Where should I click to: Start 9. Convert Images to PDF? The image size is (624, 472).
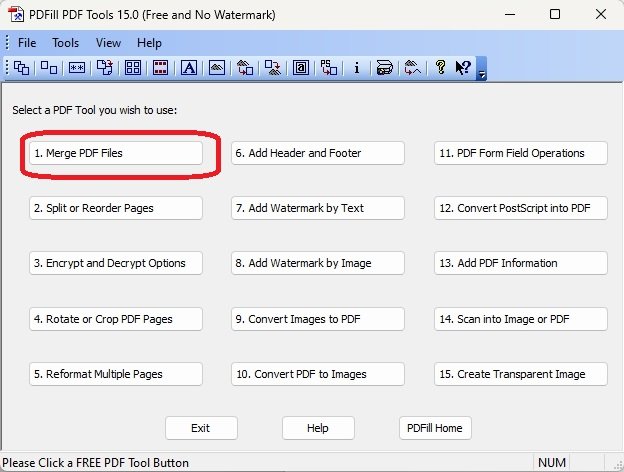click(x=318, y=319)
